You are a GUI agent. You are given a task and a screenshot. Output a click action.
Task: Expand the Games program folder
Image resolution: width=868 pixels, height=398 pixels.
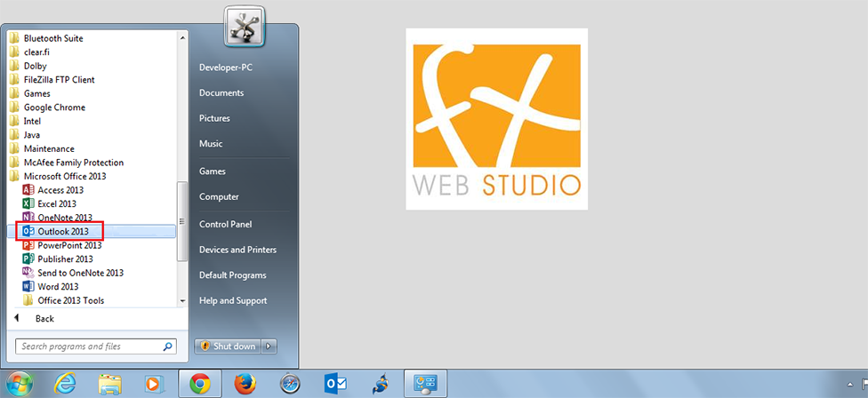click(30, 93)
